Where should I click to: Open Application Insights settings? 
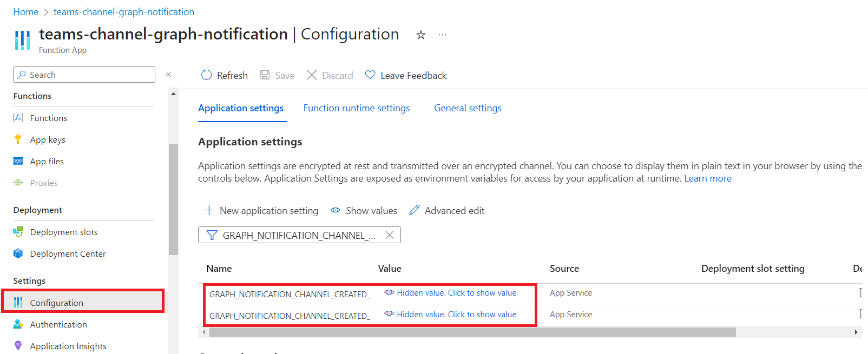point(68,346)
